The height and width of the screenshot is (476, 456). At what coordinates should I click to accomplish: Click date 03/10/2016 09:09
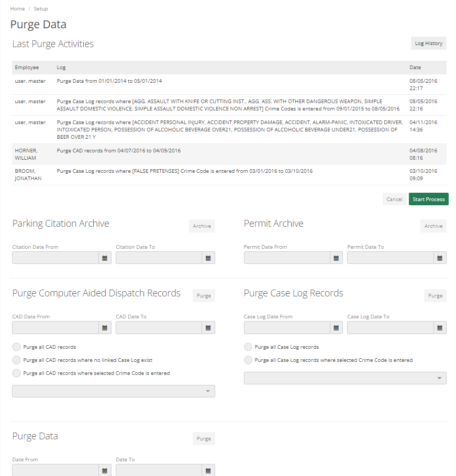(423, 174)
